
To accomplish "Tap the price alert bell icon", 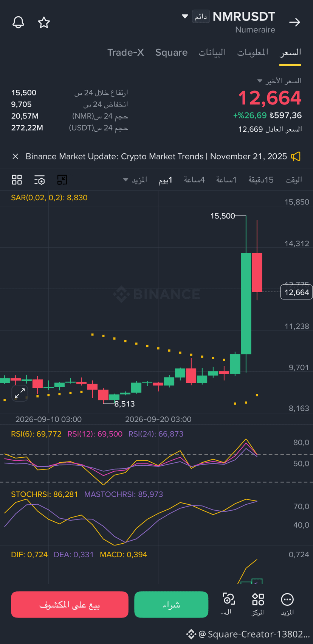I will pyautogui.click(x=18, y=22).
